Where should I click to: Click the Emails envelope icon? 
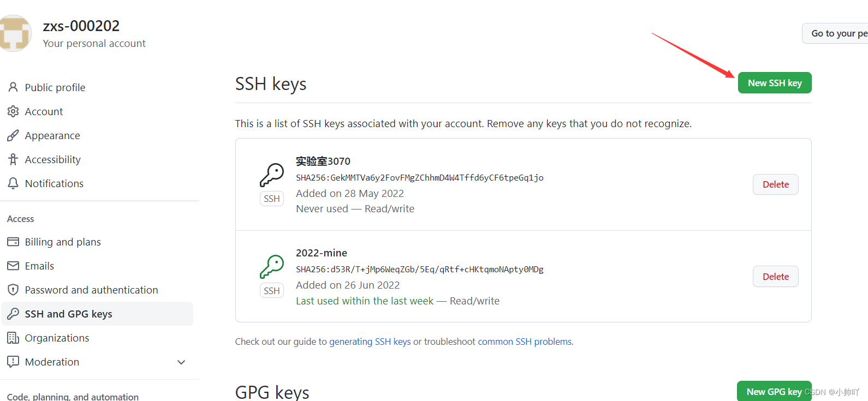point(13,266)
